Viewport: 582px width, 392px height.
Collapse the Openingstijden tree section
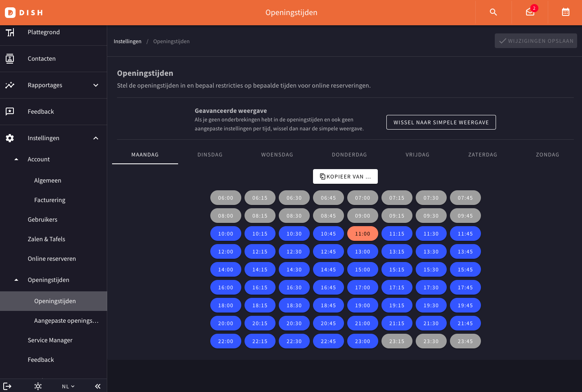(16, 280)
